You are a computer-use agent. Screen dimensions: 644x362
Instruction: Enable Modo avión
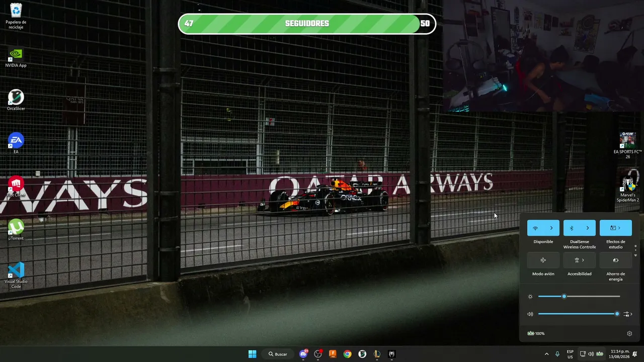click(x=543, y=260)
